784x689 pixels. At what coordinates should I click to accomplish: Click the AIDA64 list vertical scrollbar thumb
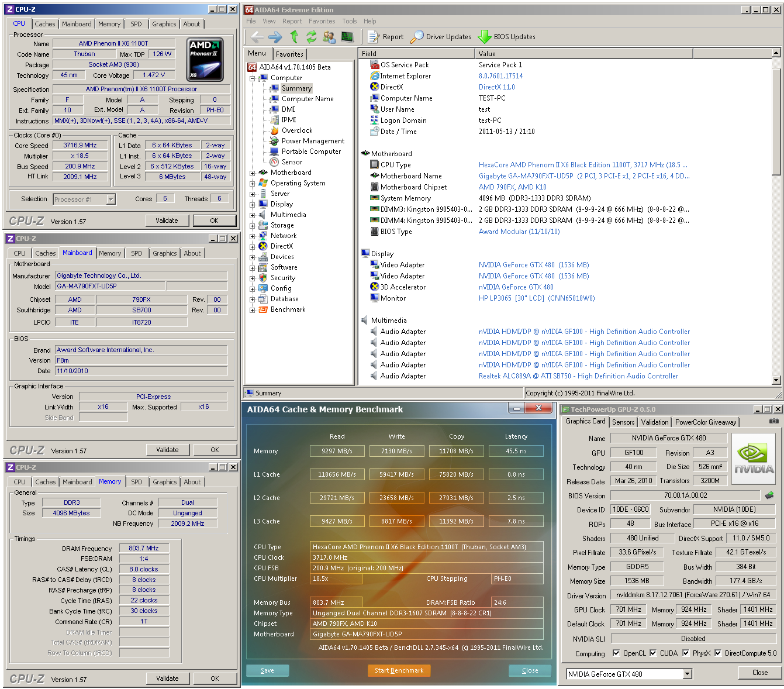click(x=776, y=121)
